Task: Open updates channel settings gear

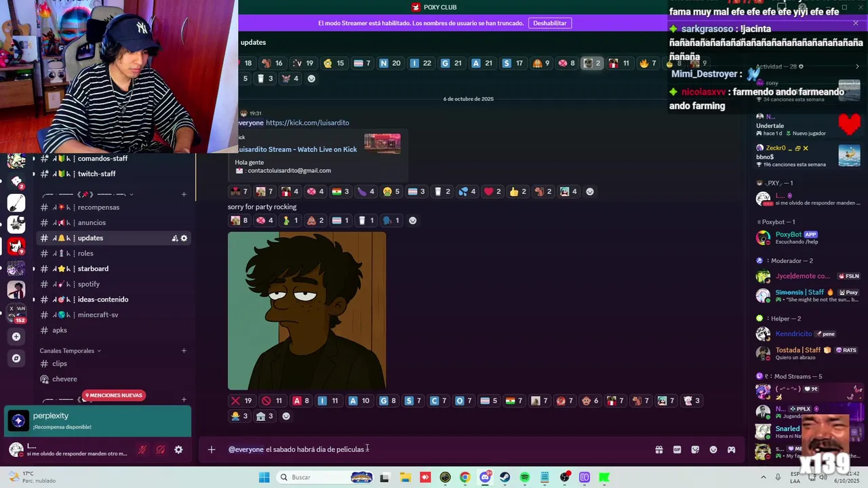Action: click(x=184, y=238)
